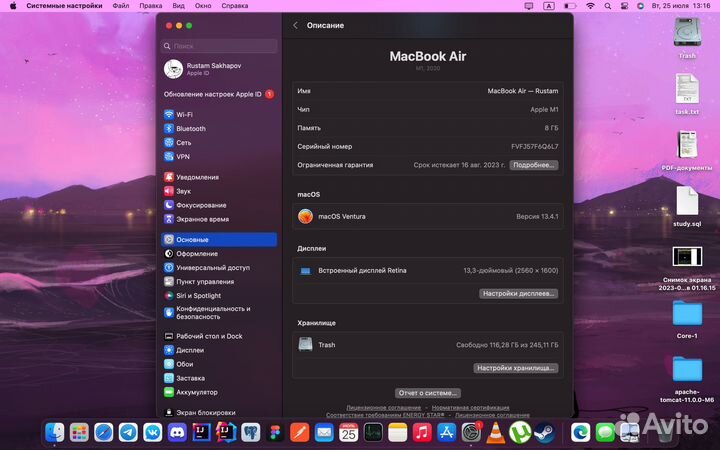Image resolution: width=720 pixels, height=450 pixels.
Task: Click Отчет о системе button
Action: coord(428,393)
